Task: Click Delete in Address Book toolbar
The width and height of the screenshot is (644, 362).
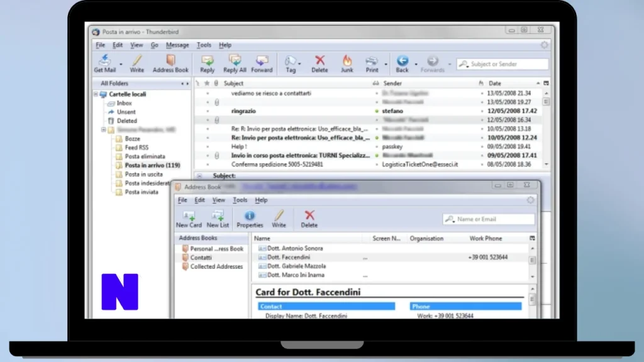Action: pos(309,219)
